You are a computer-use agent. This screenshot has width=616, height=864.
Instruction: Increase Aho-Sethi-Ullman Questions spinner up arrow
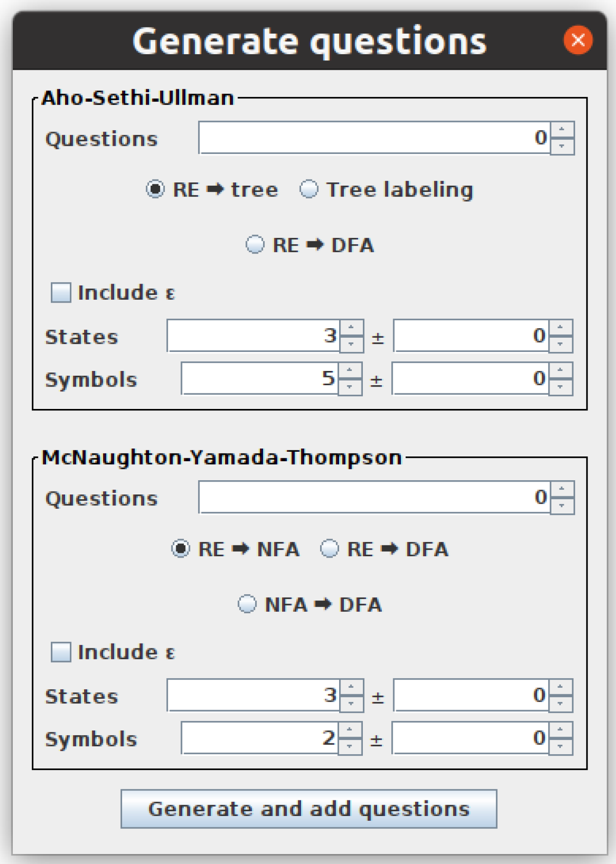tap(562, 130)
